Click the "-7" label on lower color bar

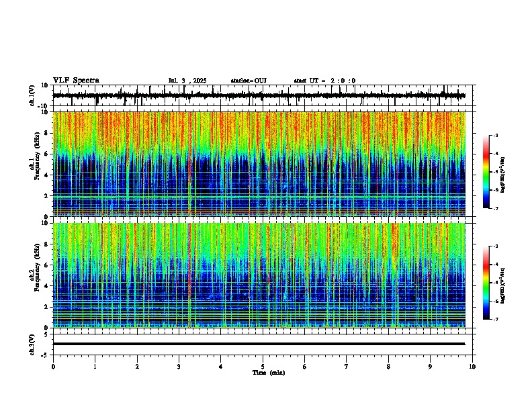(495, 320)
